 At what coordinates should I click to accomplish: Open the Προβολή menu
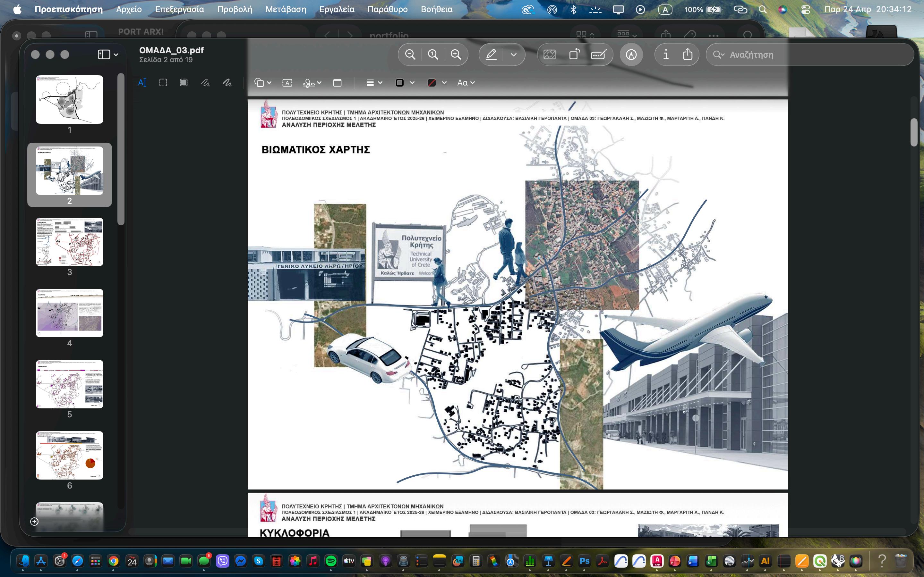coord(235,9)
